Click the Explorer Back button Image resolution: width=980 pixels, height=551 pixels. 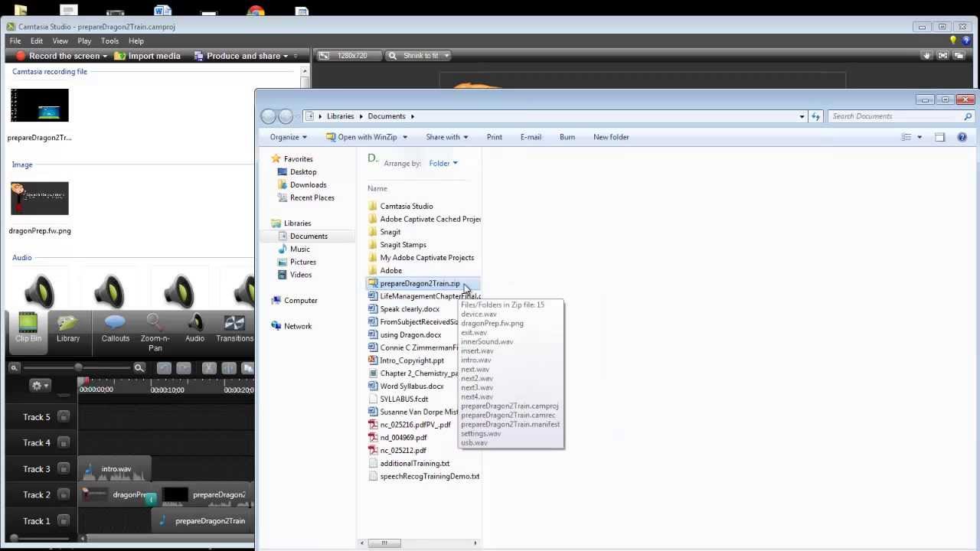[269, 116]
